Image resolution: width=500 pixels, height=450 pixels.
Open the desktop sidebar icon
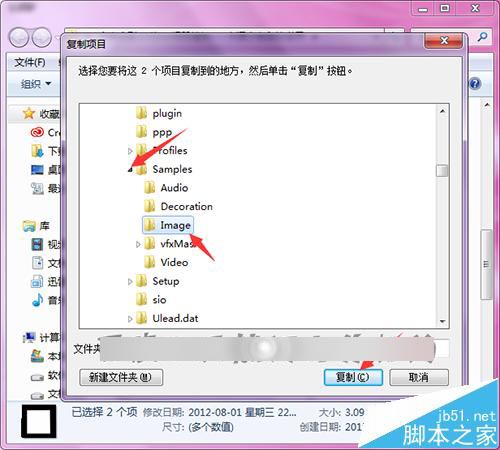[37, 170]
